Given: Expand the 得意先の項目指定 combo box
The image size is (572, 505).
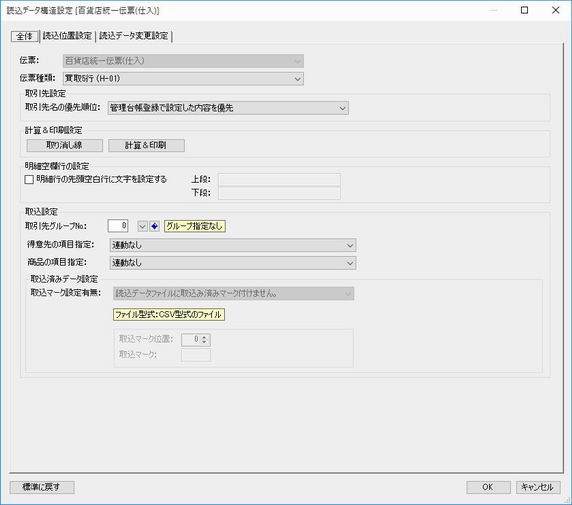Looking at the screenshot, I should [233, 245].
